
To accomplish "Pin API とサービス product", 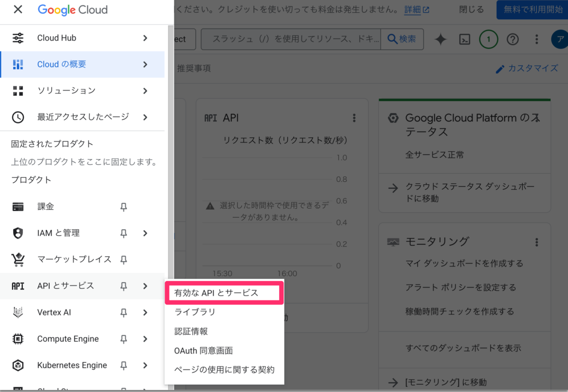I will pos(124,286).
